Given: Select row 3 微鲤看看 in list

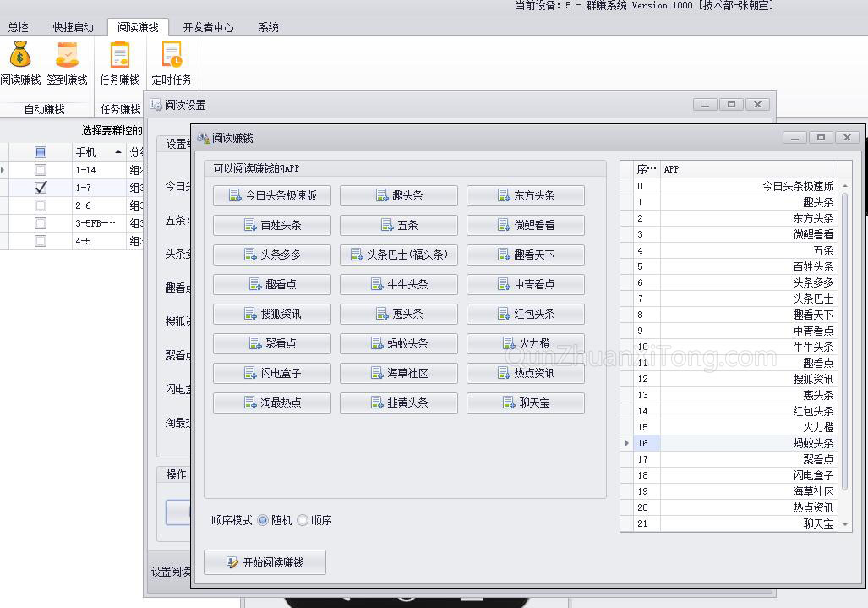Looking at the screenshot, I should [x=735, y=234].
